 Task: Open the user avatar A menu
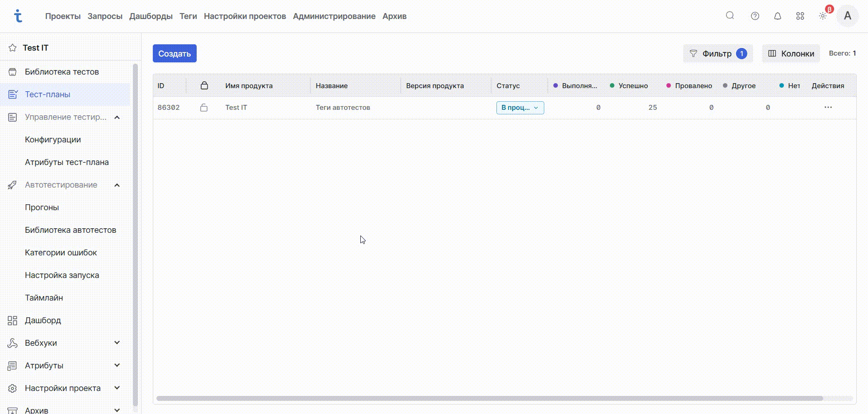[x=847, y=16]
